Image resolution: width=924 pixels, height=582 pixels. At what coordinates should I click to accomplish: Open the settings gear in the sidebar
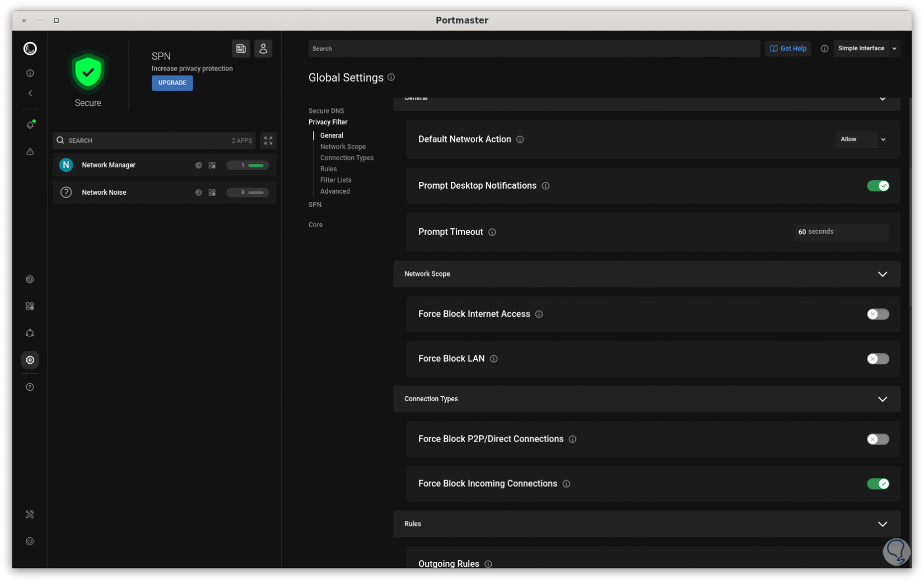[30, 360]
